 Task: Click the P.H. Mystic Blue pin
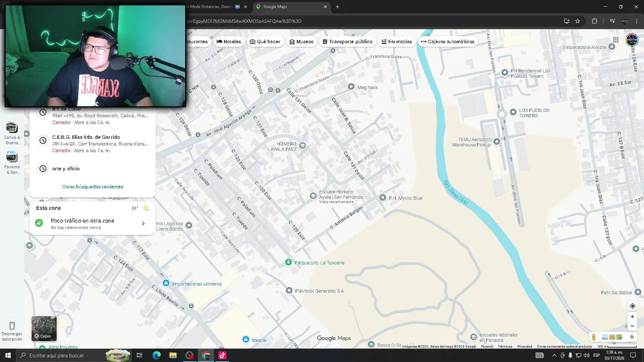(382, 198)
